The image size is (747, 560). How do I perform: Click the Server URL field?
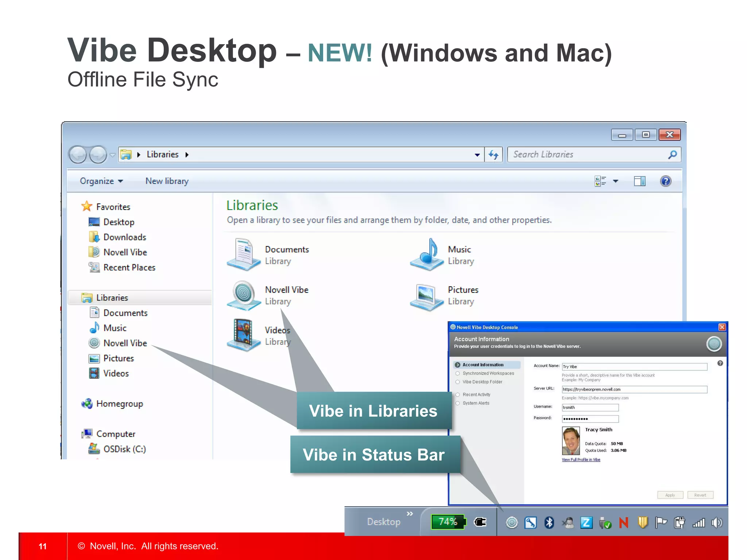(x=634, y=389)
